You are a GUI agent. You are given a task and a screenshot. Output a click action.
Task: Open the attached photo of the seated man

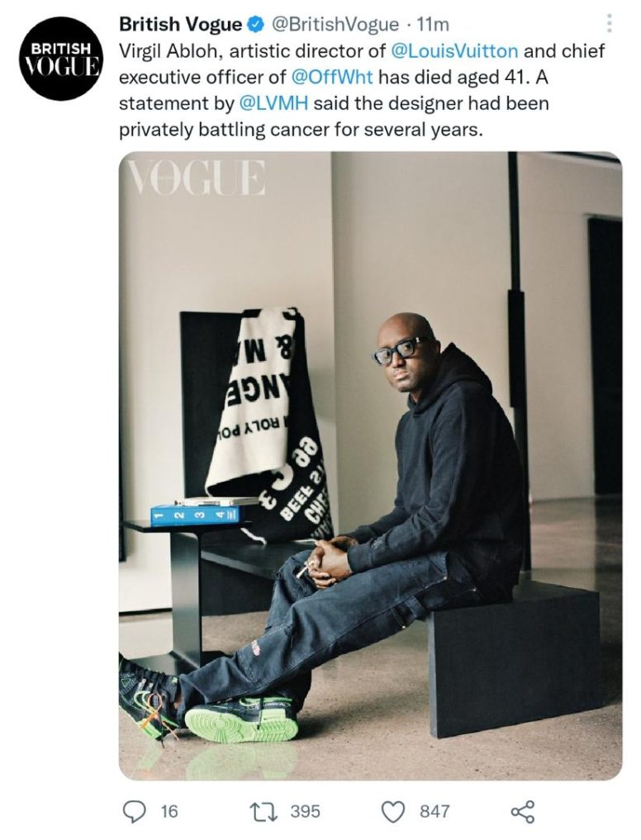coord(370,466)
